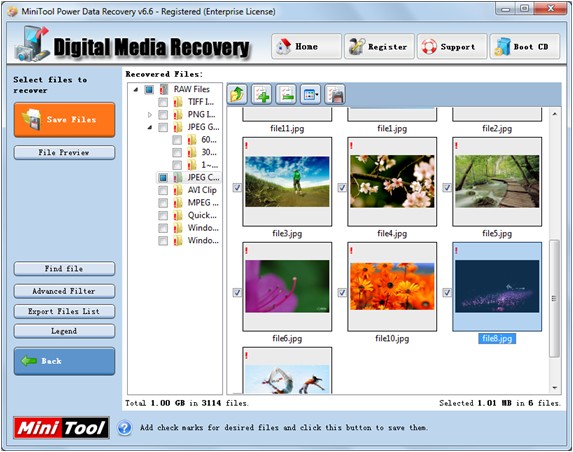
Task: Open the Support button
Action: click(452, 46)
